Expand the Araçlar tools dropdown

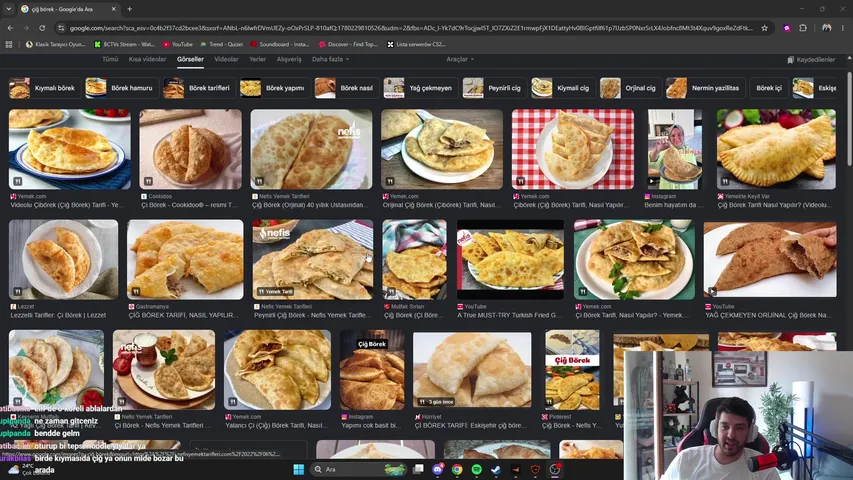[x=460, y=59]
